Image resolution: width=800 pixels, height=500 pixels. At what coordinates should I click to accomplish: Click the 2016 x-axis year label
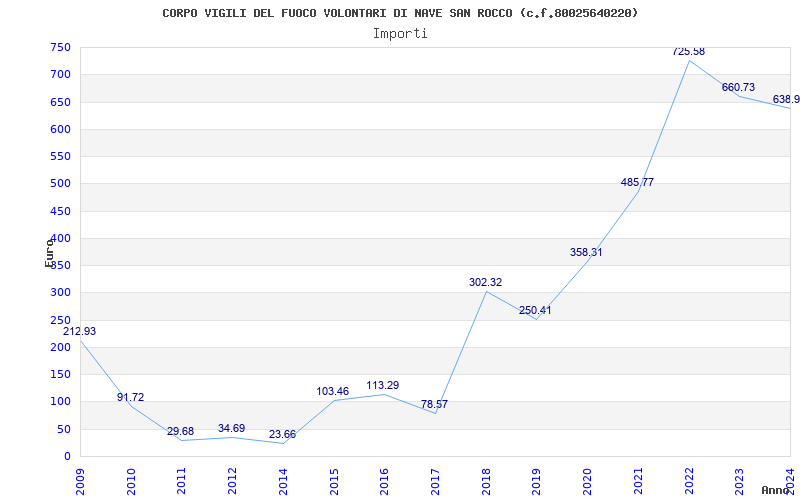[384, 481]
